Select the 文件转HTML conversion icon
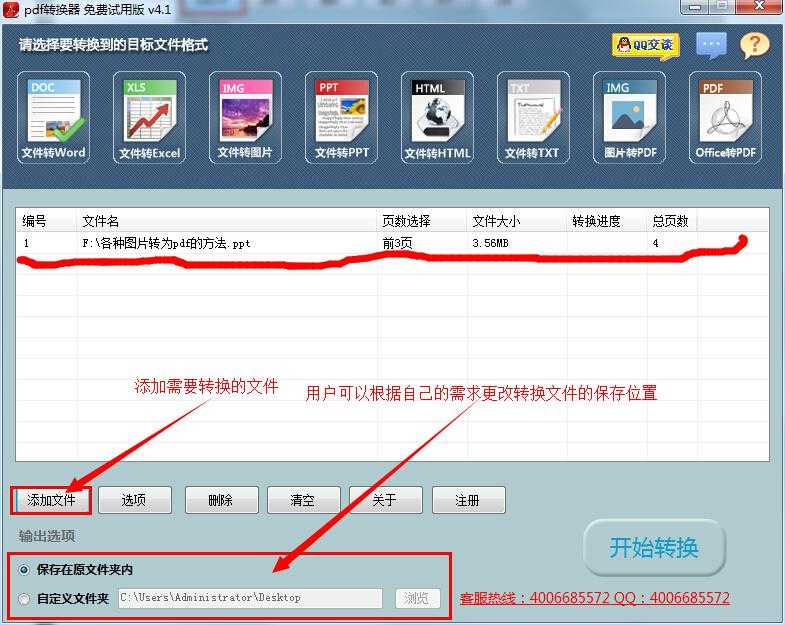Image resolution: width=785 pixels, height=625 pixels. (x=437, y=117)
